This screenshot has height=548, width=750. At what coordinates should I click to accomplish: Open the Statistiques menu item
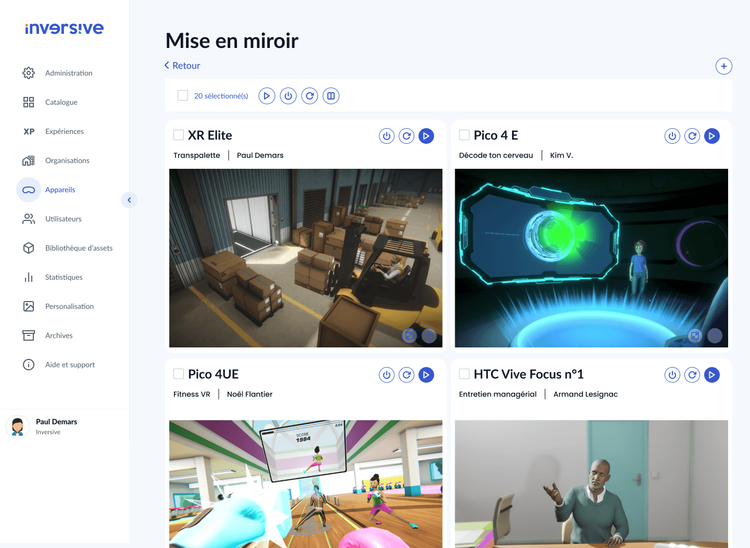pyautogui.click(x=64, y=277)
